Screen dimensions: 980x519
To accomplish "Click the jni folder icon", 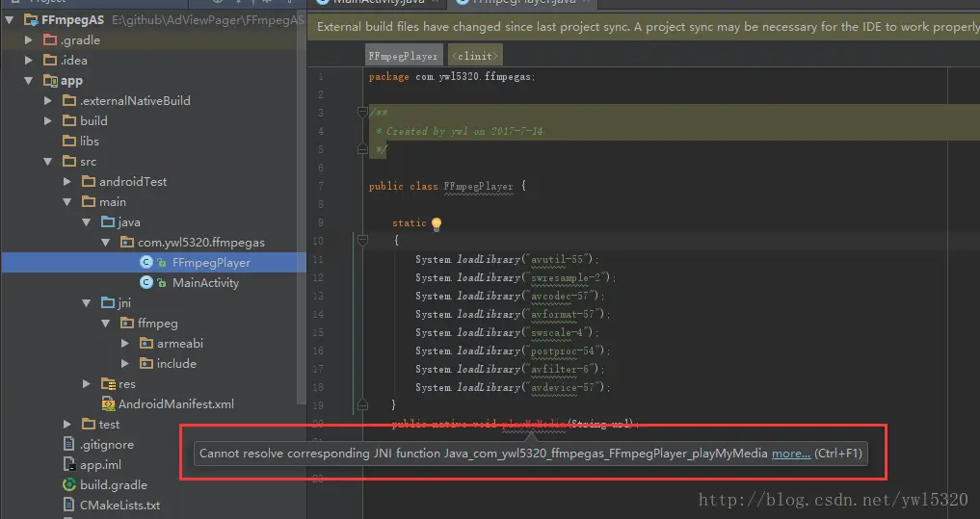I will coord(108,303).
